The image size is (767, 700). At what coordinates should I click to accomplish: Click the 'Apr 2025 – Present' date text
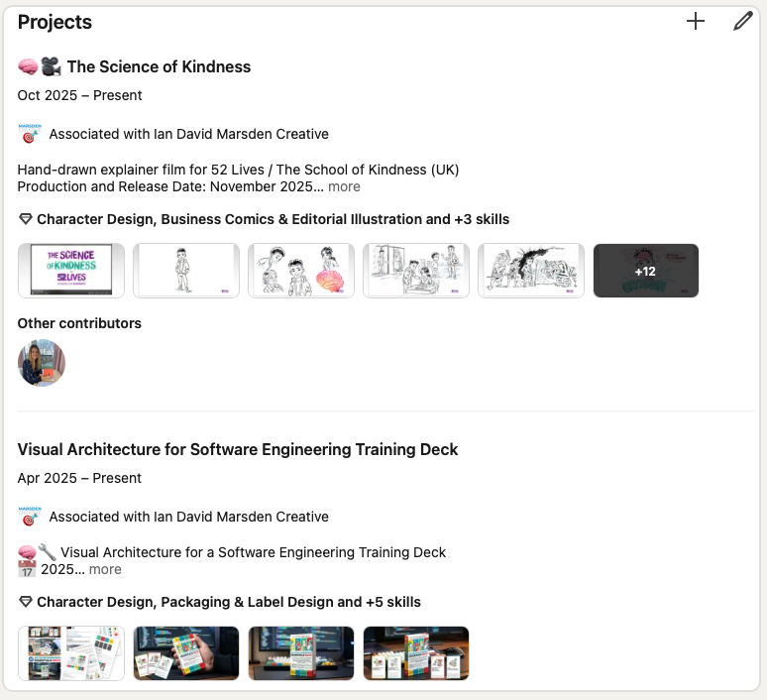79,478
